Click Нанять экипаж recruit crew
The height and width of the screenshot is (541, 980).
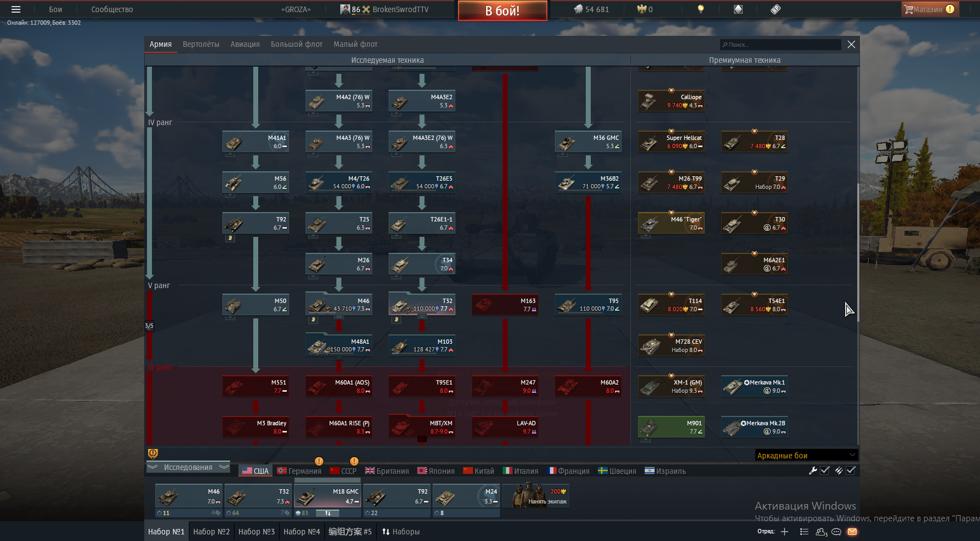536,495
